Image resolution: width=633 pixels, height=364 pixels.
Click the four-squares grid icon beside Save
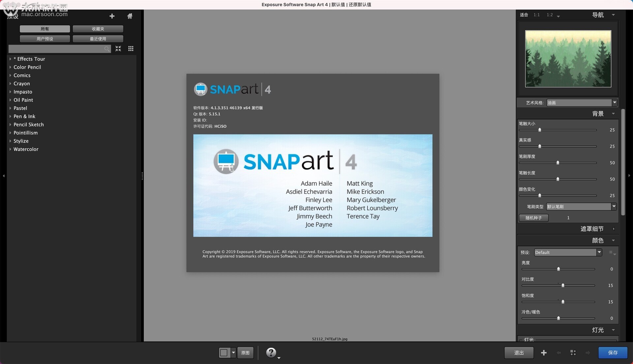coord(573,353)
